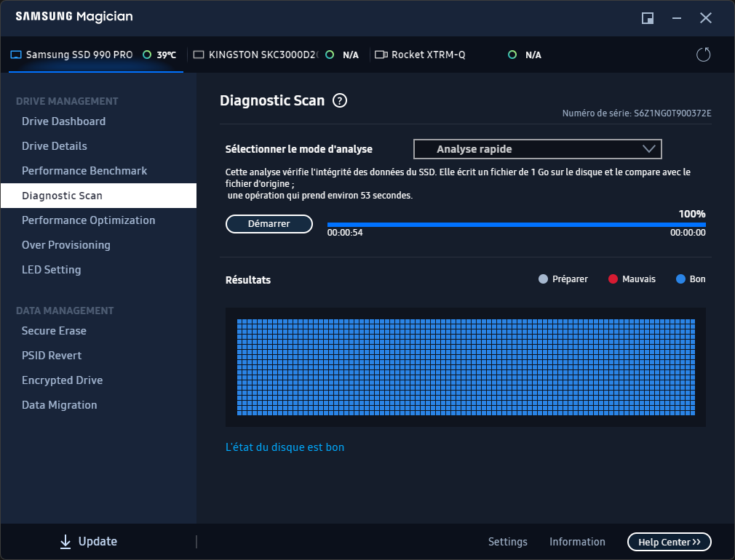Click the Rocket XTRM-Q N/A temperature value
Screen dimensions: 735x560
[533, 55]
